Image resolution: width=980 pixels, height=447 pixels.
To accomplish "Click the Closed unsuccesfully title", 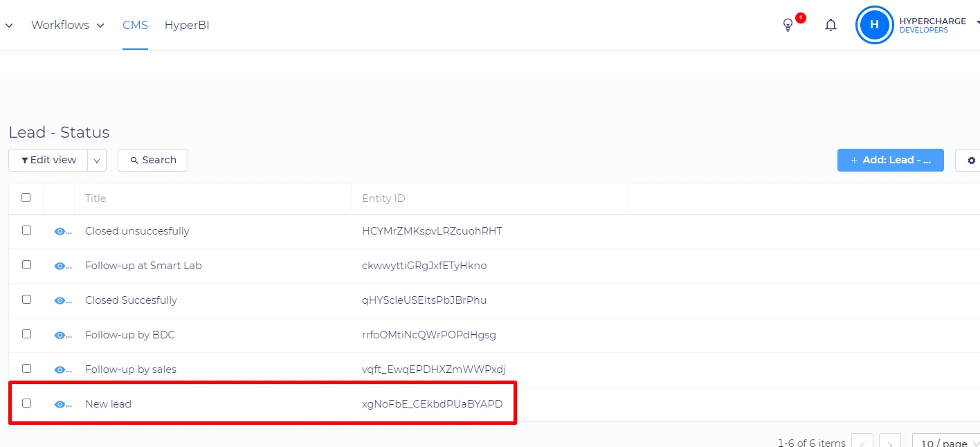I will (137, 231).
